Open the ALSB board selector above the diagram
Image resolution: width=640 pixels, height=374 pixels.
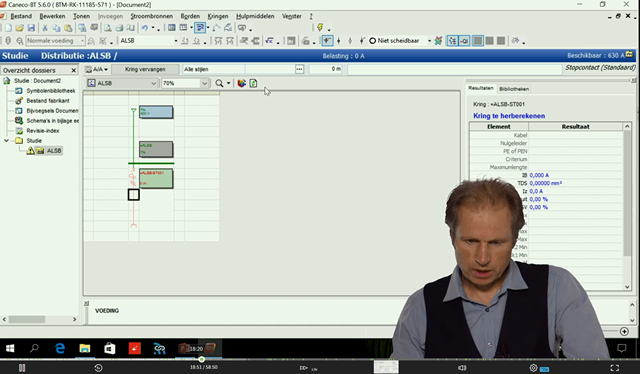[x=122, y=83]
